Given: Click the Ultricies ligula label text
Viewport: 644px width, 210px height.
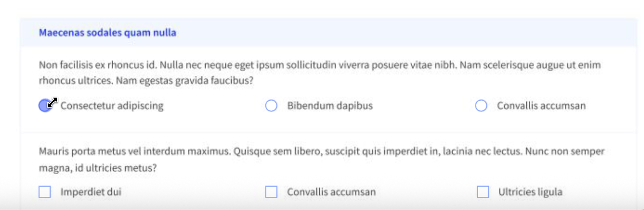Looking at the screenshot, I should pyautogui.click(x=530, y=192).
